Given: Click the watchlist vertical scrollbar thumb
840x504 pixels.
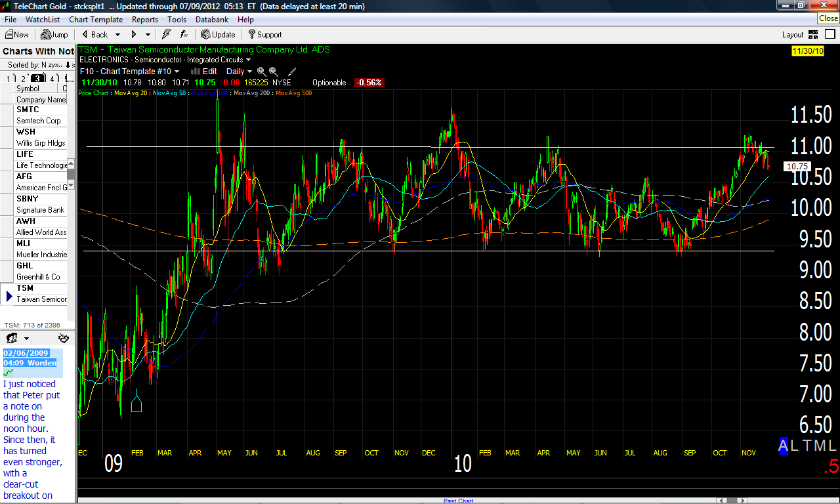Looking at the screenshot, I should 71,175.
